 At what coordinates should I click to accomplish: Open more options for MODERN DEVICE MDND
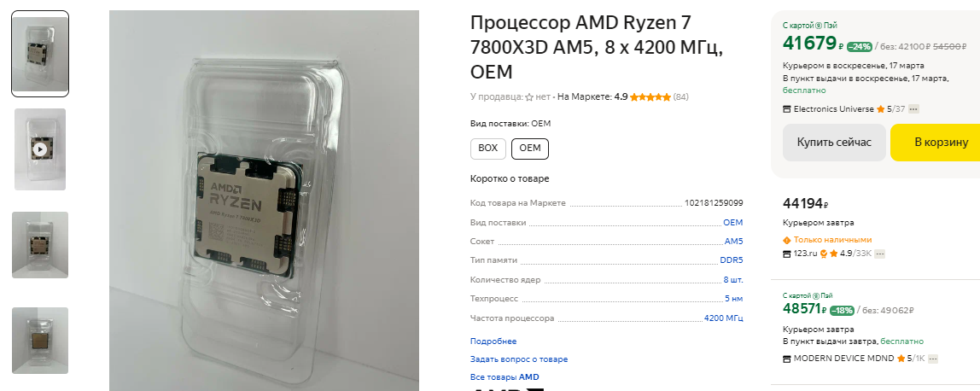(x=930, y=358)
